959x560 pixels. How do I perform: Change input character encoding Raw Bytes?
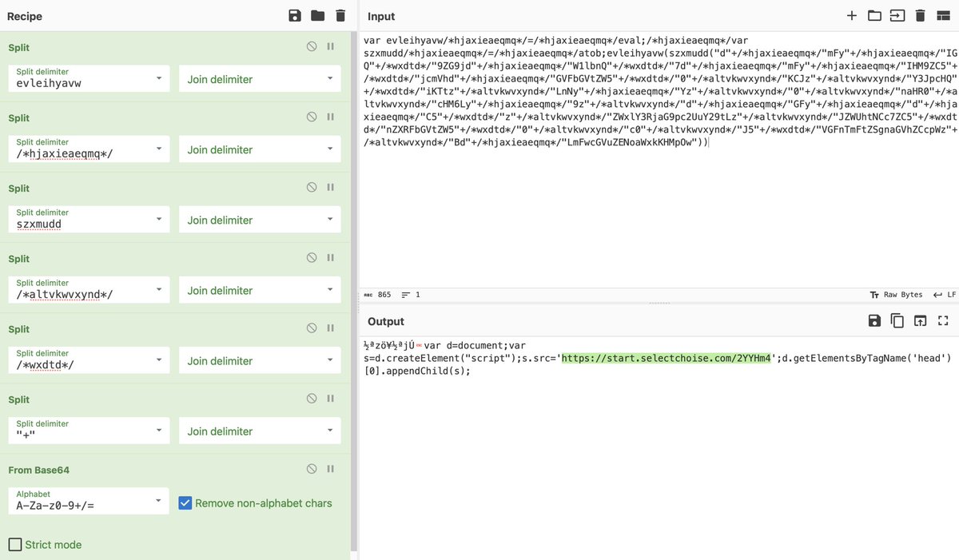pos(896,295)
